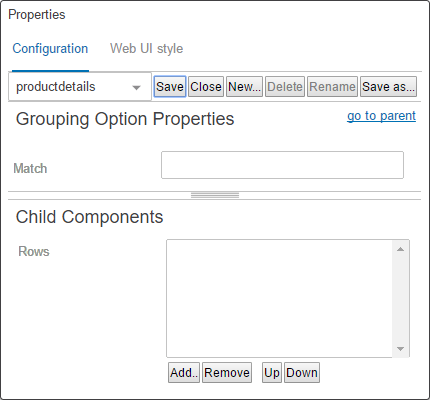This screenshot has width=430, height=400.
Task: Switch to the Web UI style tab
Action: pyautogui.click(x=146, y=49)
